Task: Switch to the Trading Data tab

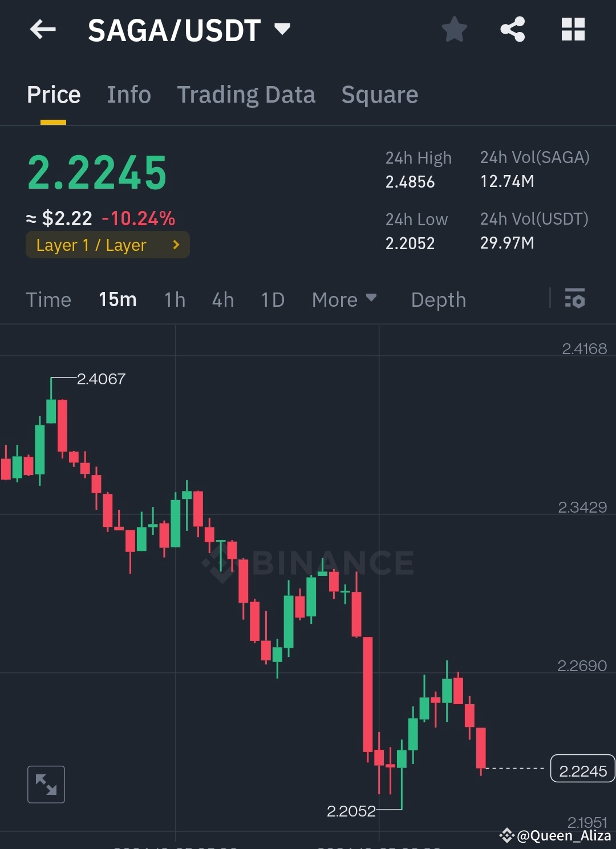Action: click(x=246, y=95)
